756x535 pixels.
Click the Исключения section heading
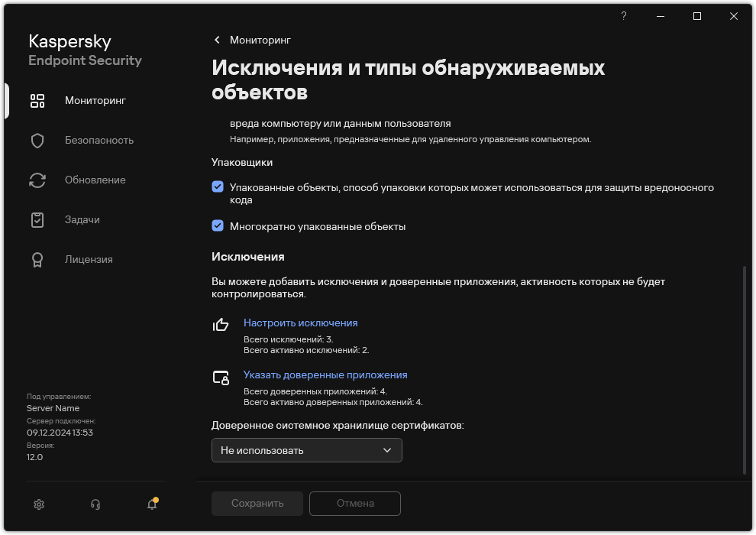248,257
